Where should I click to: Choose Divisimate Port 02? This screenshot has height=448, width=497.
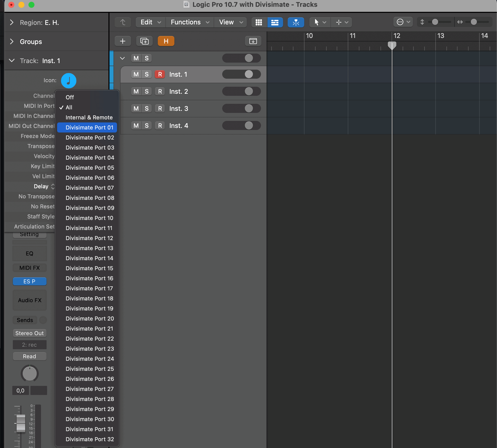tap(87, 138)
